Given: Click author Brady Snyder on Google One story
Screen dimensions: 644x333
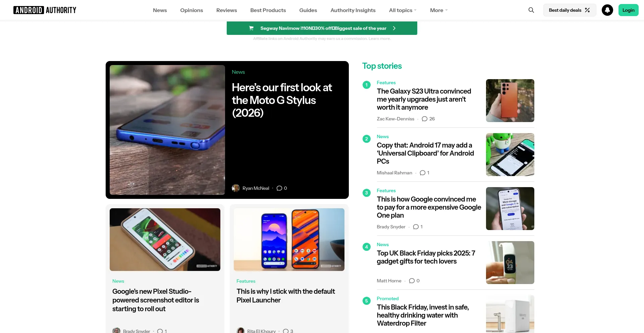Looking at the screenshot, I should point(391,227).
